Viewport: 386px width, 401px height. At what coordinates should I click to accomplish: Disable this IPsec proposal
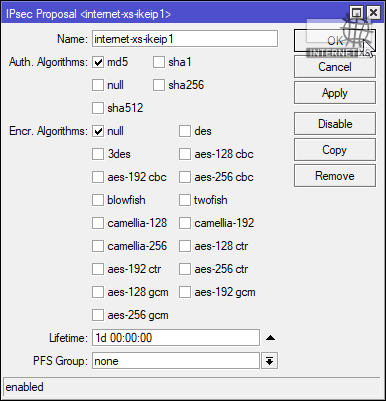pyautogui.click(x=335, y=124)
